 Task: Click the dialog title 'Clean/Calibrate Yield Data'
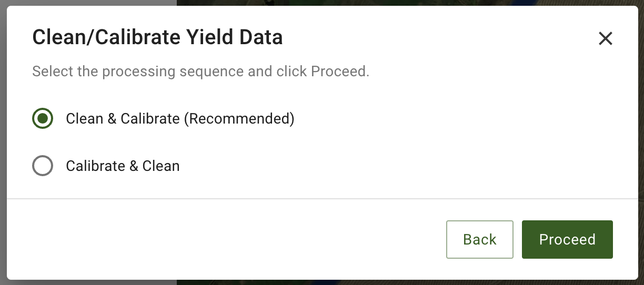(157, 38)
